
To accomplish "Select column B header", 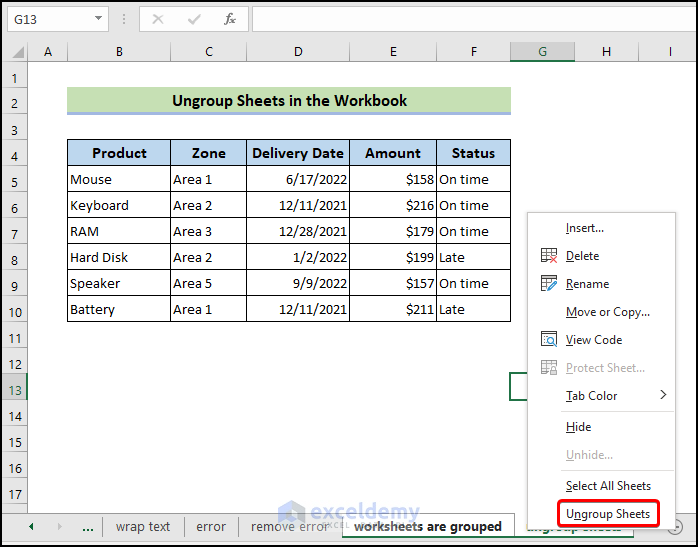I will [119, 52].
